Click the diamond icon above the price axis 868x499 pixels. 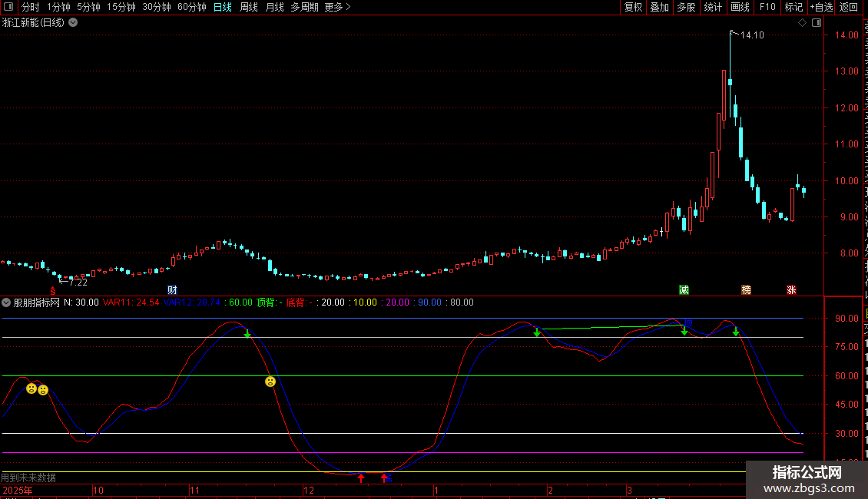pyautogui.click(x=802, y=23)
